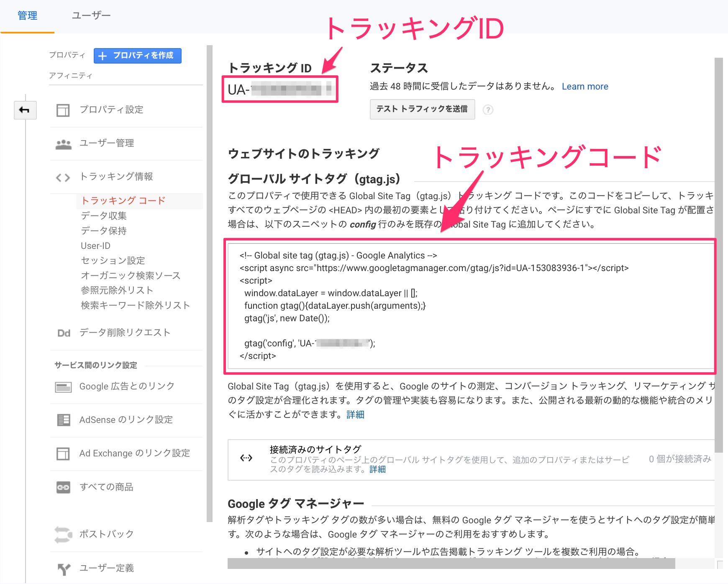Click the All Products (すべての商品) link icon

tap(63, 487)
